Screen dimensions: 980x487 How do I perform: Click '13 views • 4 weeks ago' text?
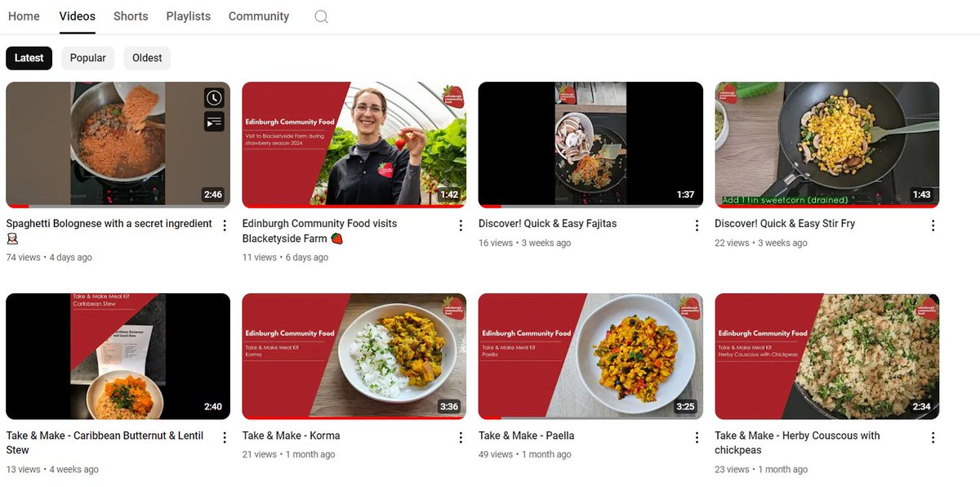(x=52, y=470)
